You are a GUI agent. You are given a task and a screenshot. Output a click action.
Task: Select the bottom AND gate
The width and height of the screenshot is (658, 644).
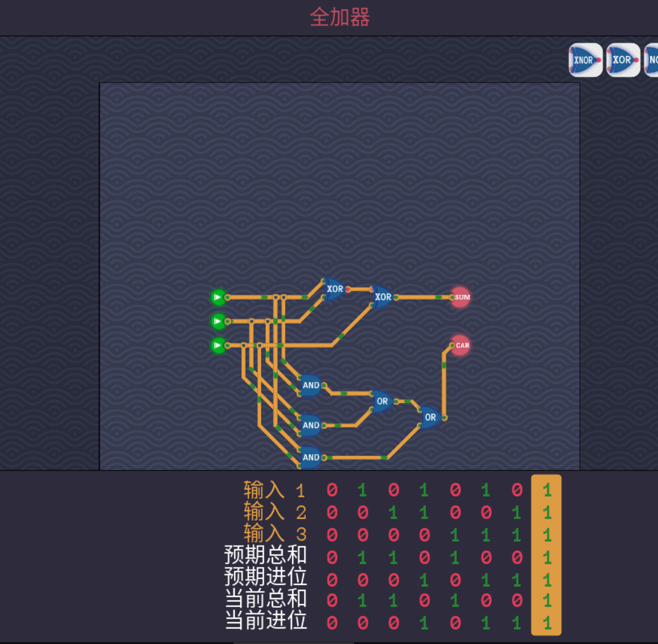310,457
